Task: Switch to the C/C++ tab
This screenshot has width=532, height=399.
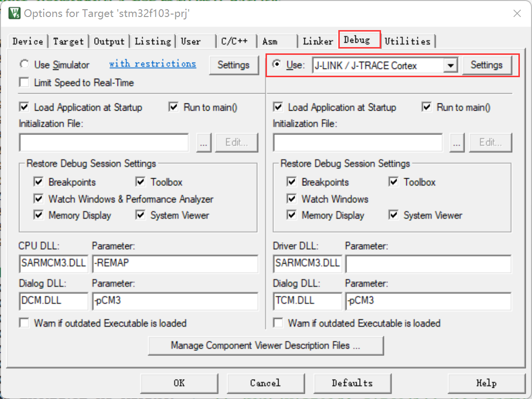Action: tap(234, 41)
